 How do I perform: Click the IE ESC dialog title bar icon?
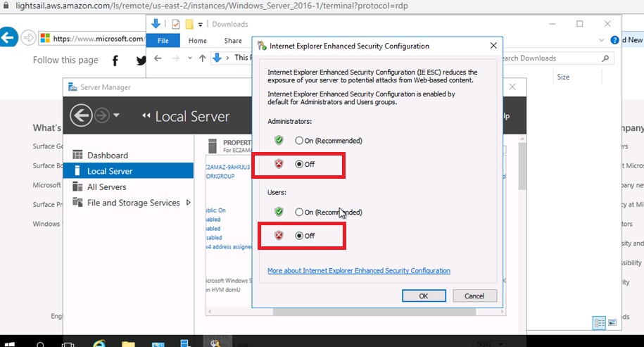(x=261, y=46)
